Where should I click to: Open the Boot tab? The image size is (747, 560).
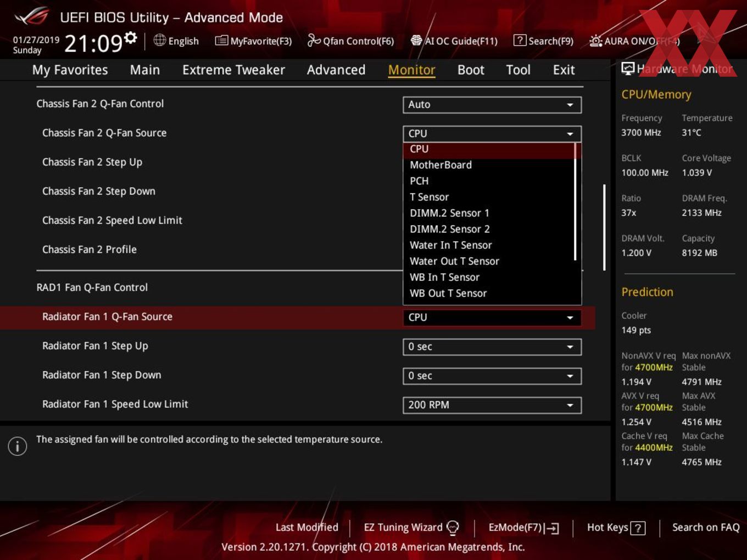click(x=471, y=70)
